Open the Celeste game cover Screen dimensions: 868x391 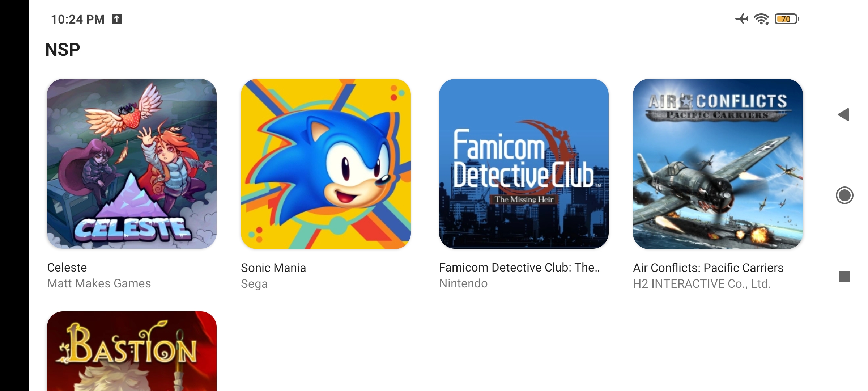(132, 164)
